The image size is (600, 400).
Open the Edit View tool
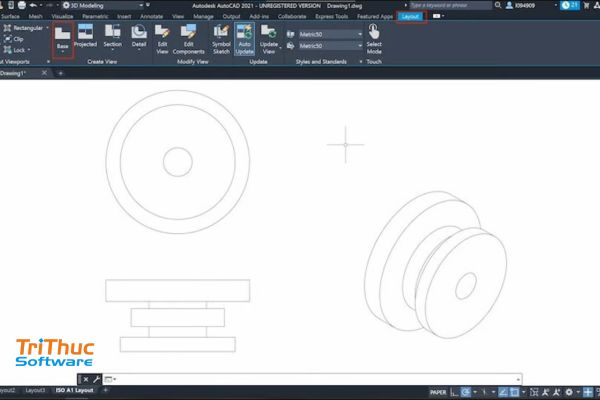tap(162, 39)
